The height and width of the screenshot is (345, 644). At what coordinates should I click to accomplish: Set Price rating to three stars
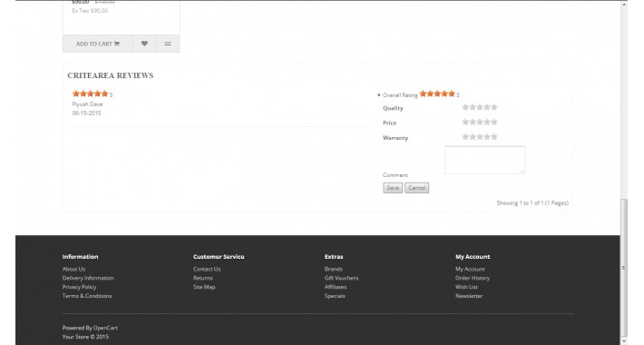[480, 123]
